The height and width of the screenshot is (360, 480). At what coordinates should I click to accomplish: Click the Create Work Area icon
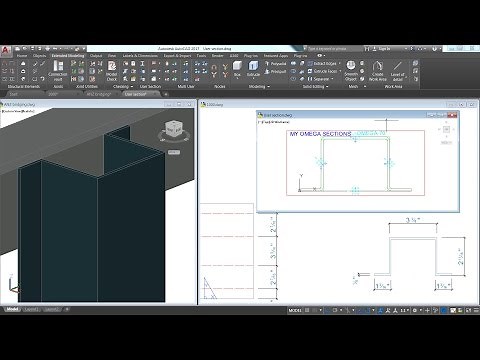click(378, 71)
